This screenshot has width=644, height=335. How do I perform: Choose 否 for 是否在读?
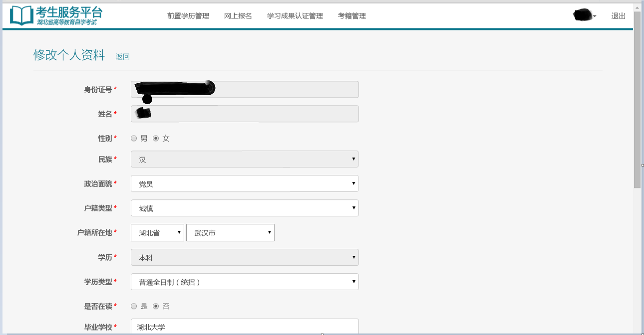156,306
